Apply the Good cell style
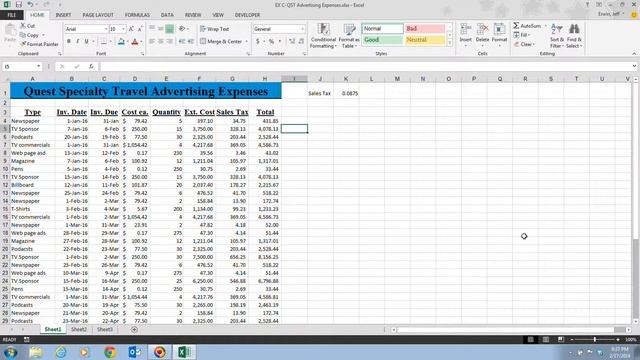This screenshot has width=640, height=360. [382, 40]
